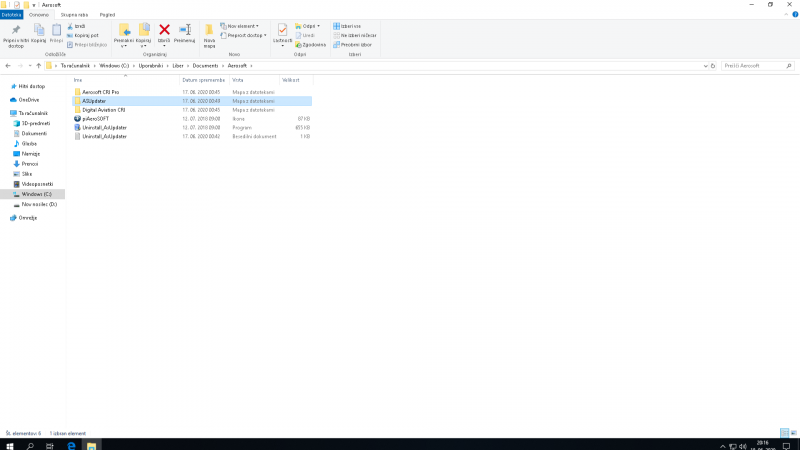
Task: Open the Datoteka menu
Action: tap(11, 15)
